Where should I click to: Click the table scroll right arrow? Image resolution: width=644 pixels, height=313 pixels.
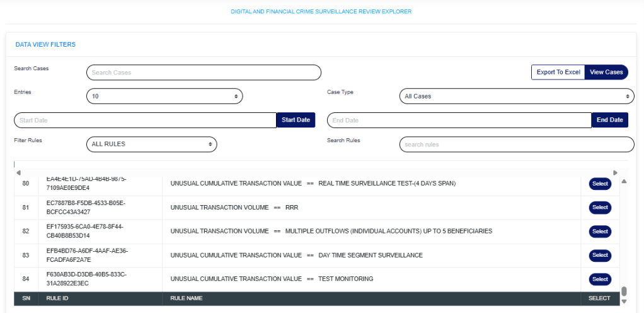(x=615, y=173)
